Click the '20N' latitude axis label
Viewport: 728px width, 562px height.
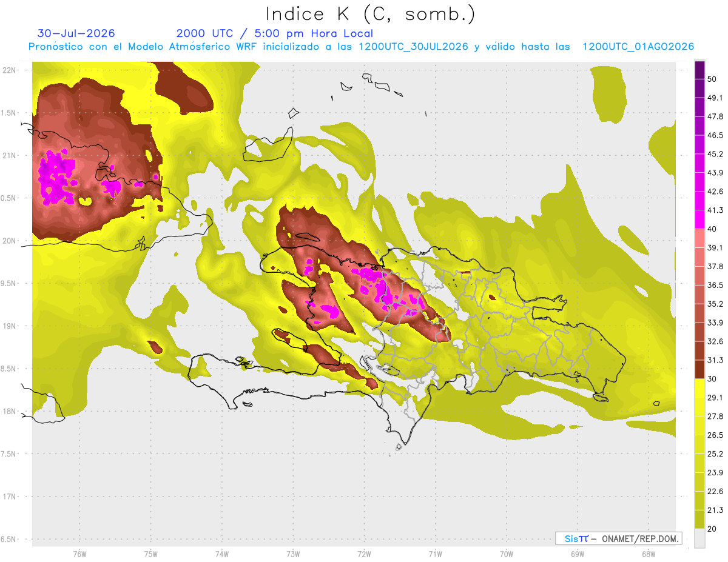[x=8, y=241]
